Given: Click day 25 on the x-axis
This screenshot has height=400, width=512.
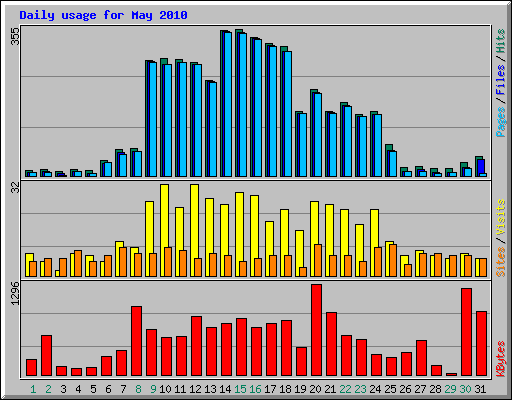Looking at the screenshot, I should [390, 389].
